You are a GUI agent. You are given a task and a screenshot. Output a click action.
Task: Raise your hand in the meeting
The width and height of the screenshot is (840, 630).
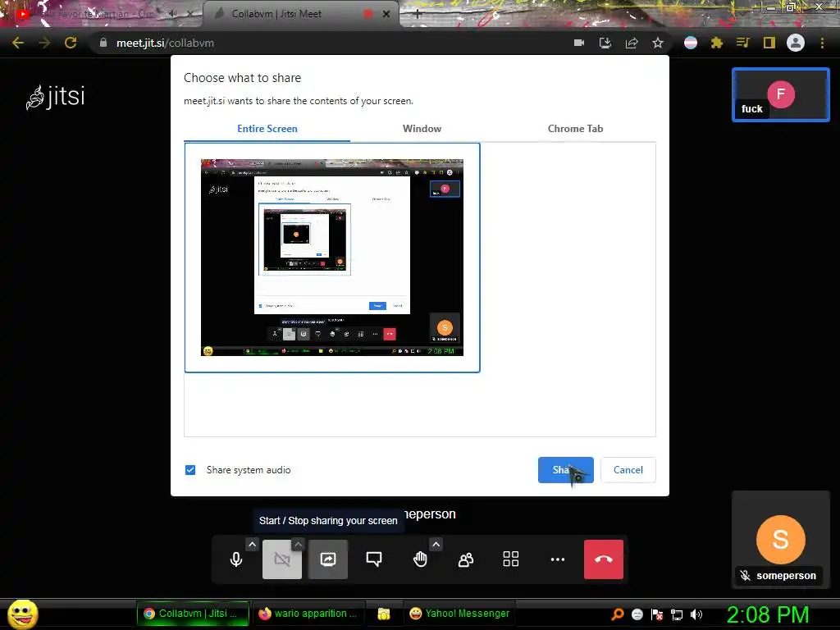(x=420, y=559)
